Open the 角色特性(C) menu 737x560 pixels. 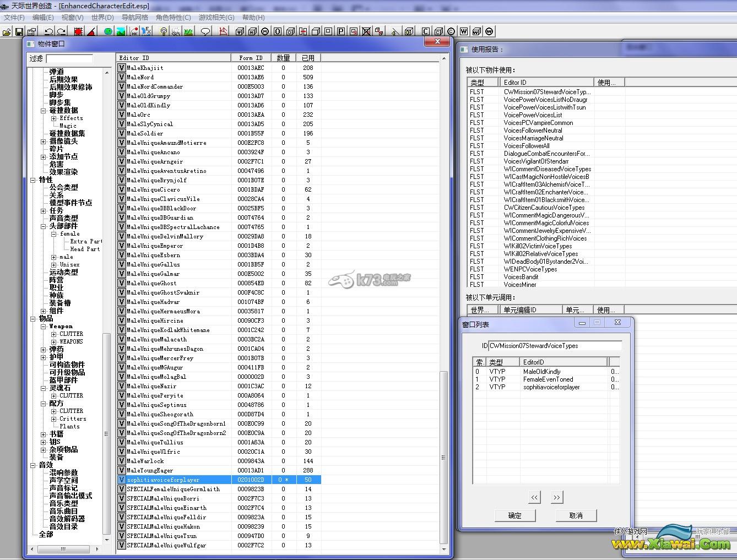[173, 18]
